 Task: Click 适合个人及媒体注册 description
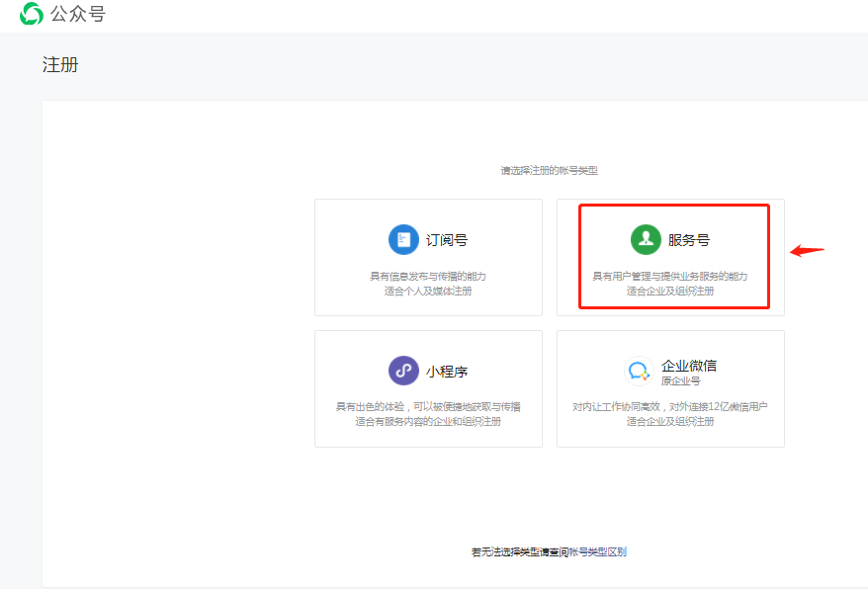(428, 291)
